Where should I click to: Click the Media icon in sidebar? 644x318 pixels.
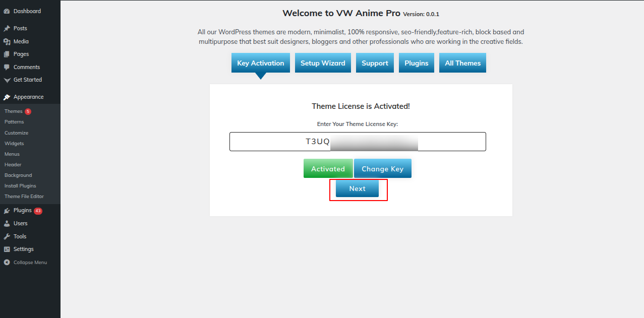point(7,42)
